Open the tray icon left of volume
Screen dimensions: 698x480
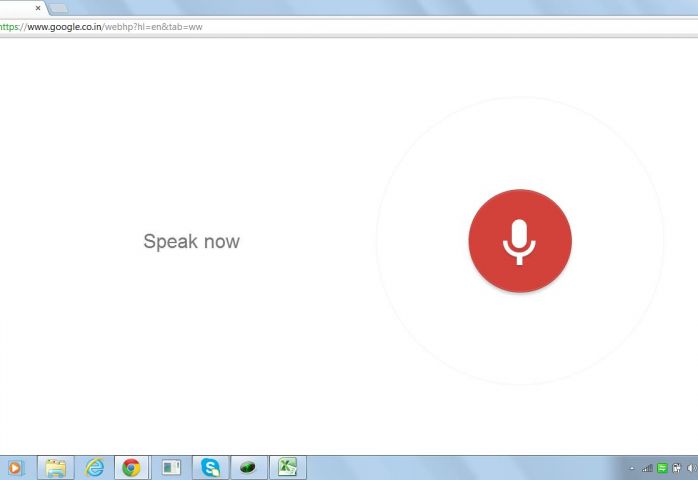coord(677,468)
